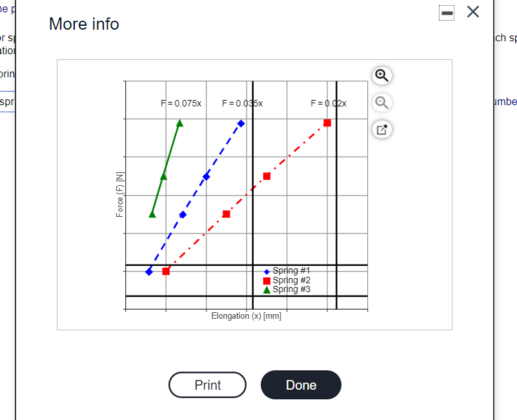
Task: Click the Done button
Action: (301, 385)
